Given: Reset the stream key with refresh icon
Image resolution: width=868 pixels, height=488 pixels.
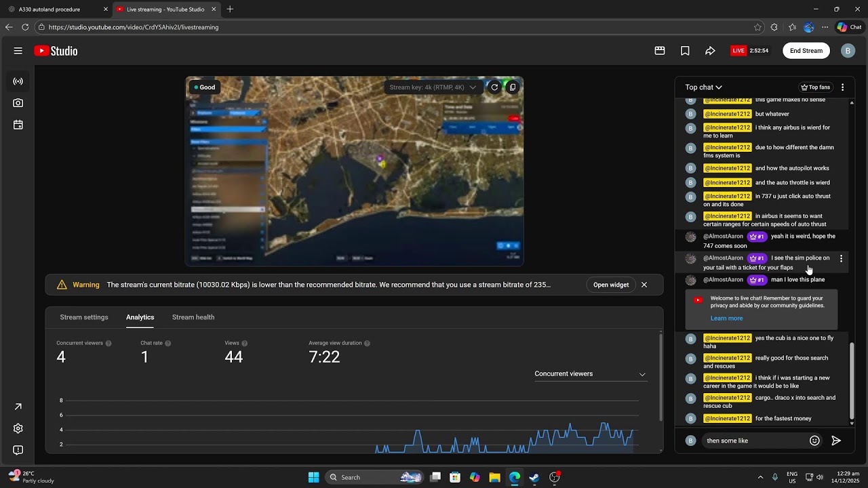Looking at the screenshot, I should click(x=494, y=87).
